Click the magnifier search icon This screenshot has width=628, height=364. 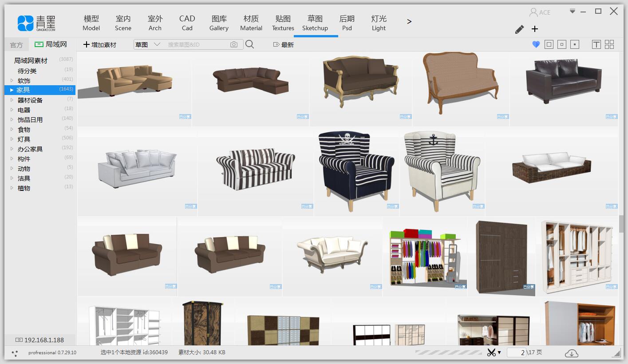click(249, 44)
